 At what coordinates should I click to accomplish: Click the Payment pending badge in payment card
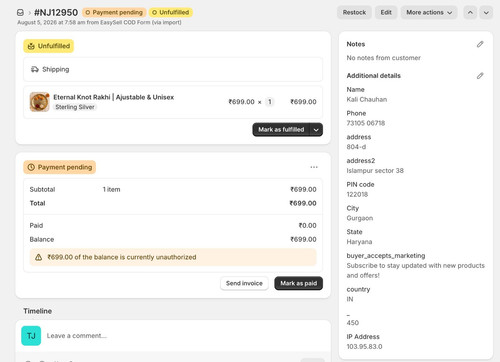coord(60,167)
